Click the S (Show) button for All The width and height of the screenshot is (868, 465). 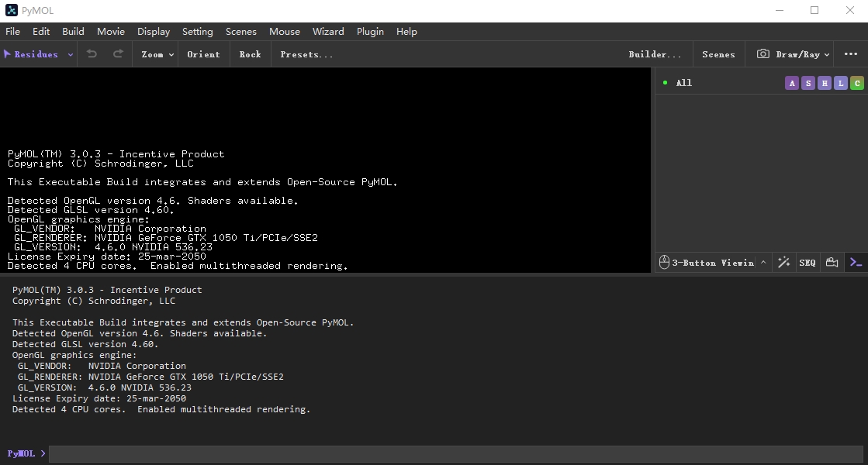[x=808, y=83]
